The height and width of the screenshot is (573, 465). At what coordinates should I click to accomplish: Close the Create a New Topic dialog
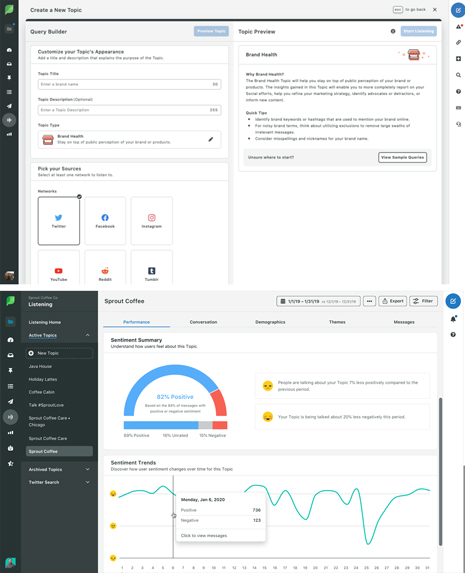click(x=435, y=10)
